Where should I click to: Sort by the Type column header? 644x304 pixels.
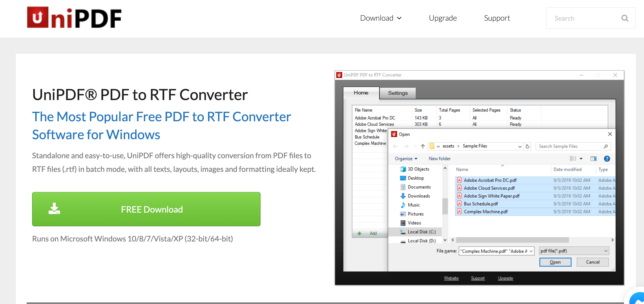click(x=603, y=169)
